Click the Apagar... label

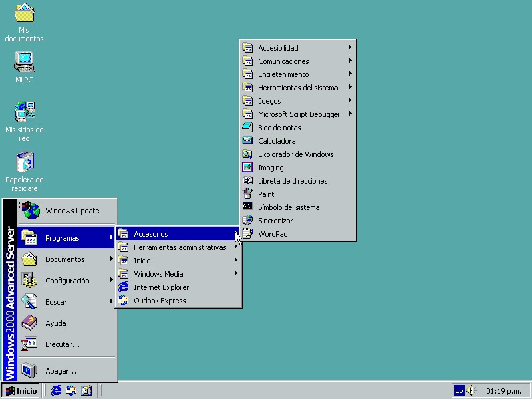(61, 371)
